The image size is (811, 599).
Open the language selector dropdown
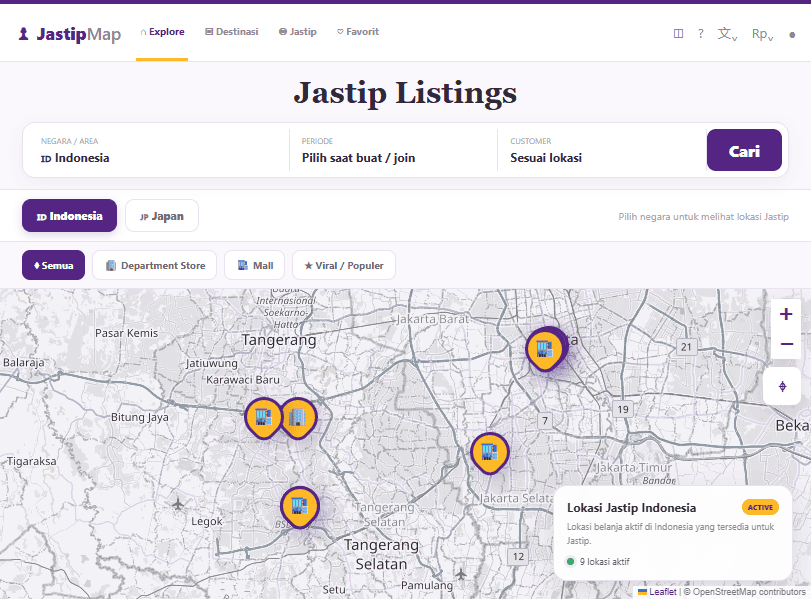(727, 34)
